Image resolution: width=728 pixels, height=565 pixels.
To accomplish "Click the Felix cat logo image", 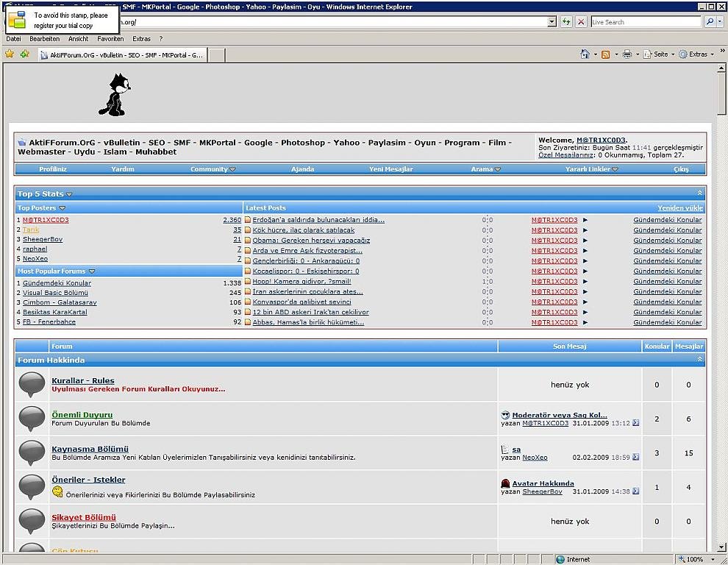I will click(x=115, y=95).
